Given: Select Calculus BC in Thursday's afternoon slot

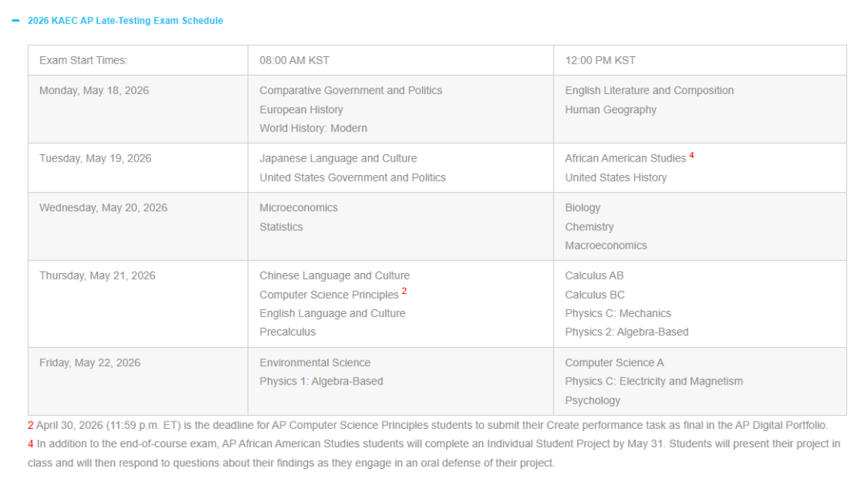Looking at the screenshot, I should coord(595,295).
